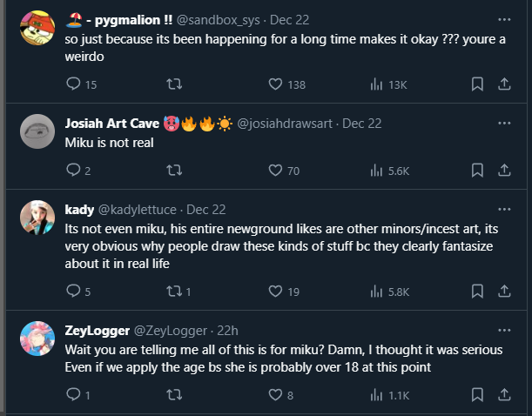The width and height of the screenshot is (532, 416).
Task: Open the @kadylettuce profile link
Action: pyautogui.click(x=135, y=210)
